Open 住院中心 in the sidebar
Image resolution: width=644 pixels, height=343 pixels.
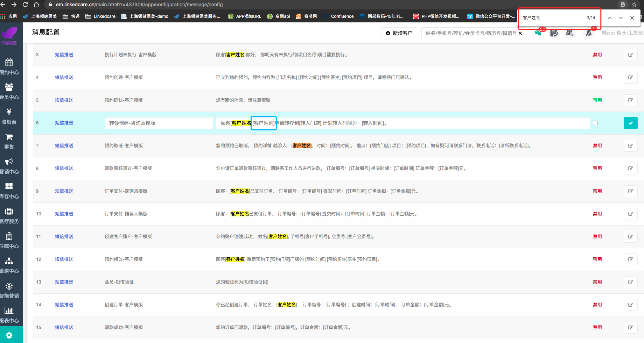[x=9, y=241]
